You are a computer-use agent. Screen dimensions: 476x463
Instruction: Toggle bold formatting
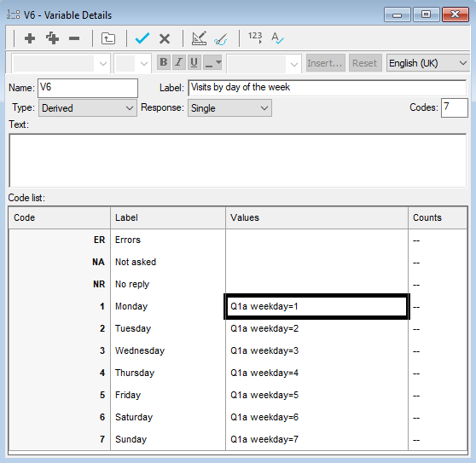tap(163, 62)
